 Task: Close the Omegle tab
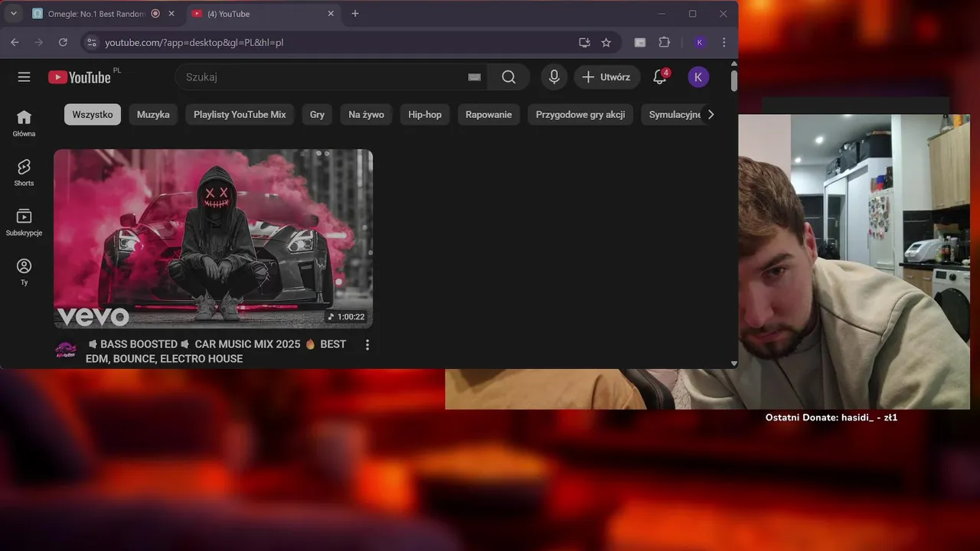171,14
